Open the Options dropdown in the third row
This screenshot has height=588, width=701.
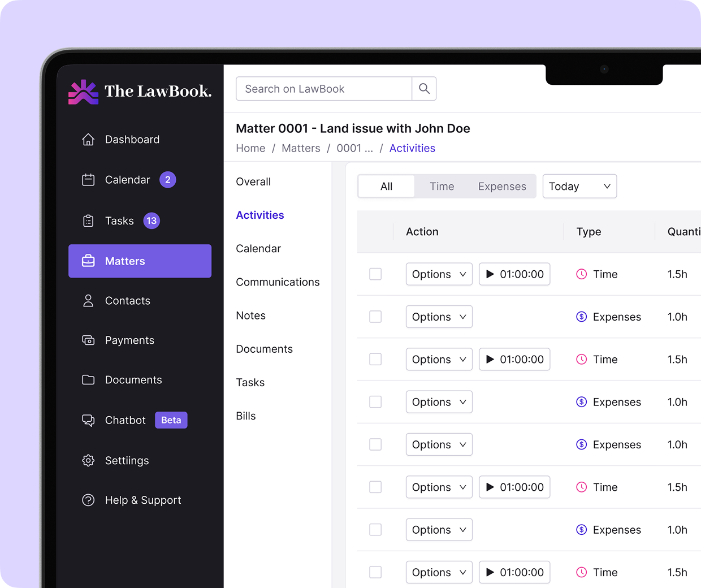coord(439,359)
